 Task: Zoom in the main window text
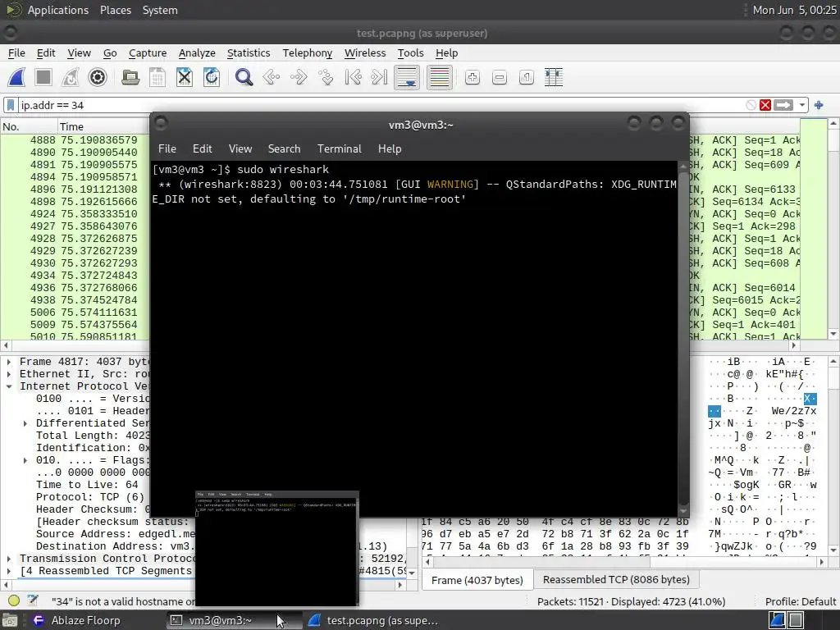click(x=472, y=77)
